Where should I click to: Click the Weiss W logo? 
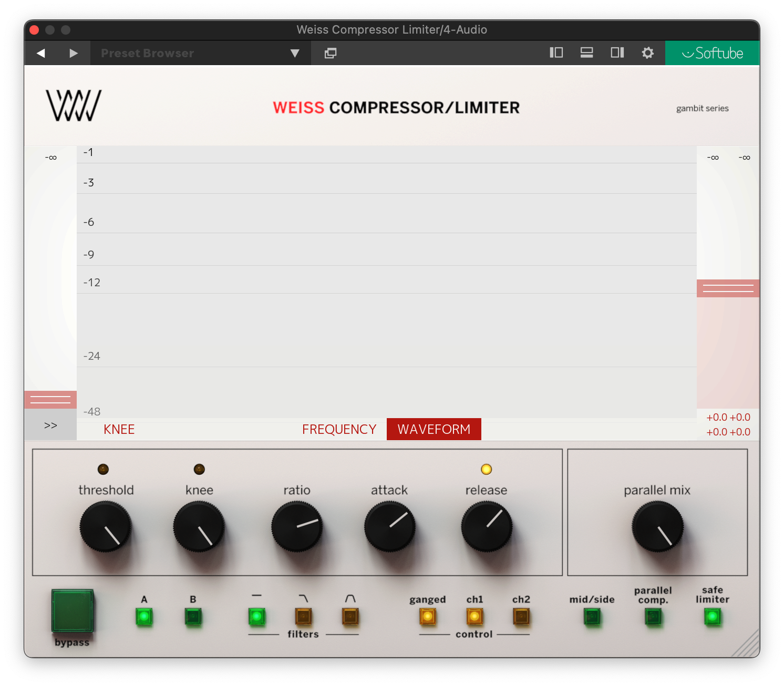point(74,106)
